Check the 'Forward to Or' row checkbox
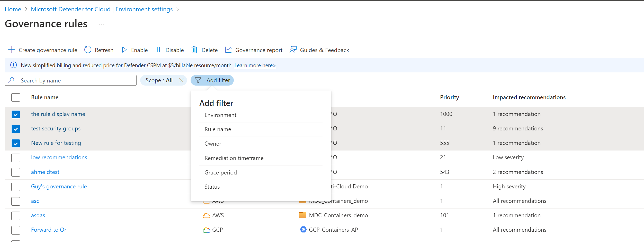 click(16, 230)
